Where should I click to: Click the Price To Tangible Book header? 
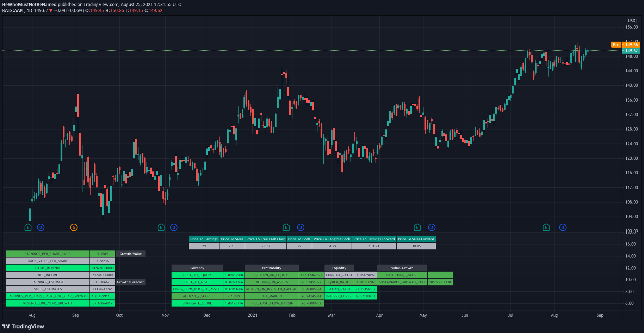click(x=332, y=239)
